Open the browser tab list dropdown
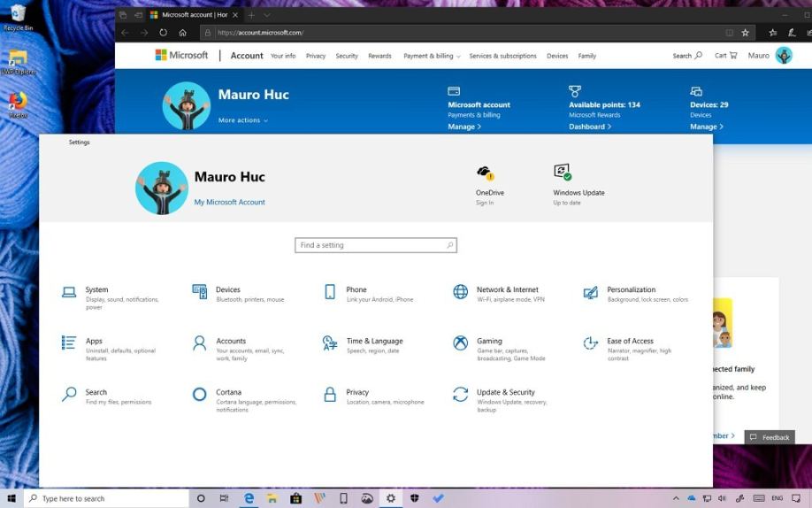812x508 pixels. click(x=267, y=15)
